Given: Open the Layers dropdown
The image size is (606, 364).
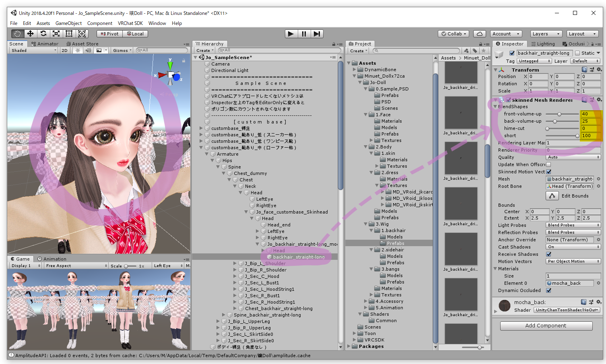Looking at the screenshot, I should (x=546, y=34).
